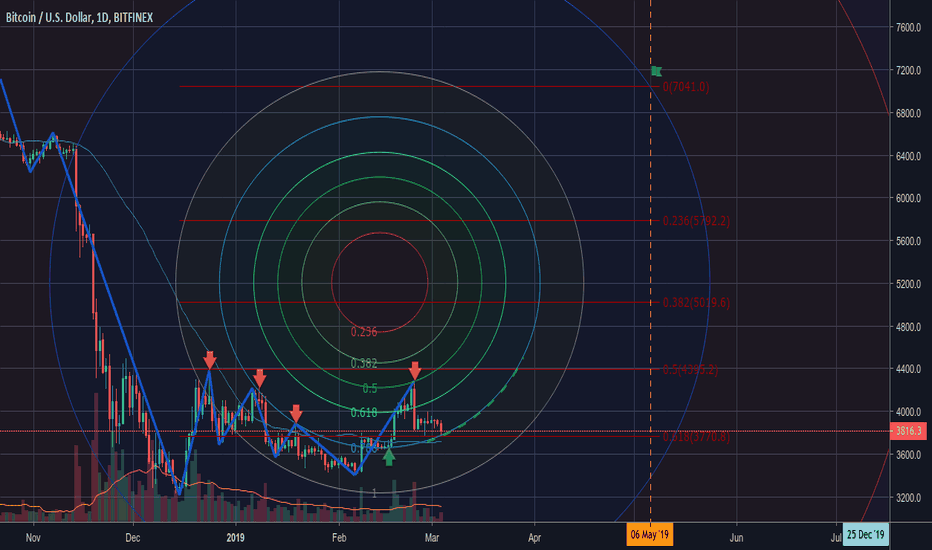The image size is (932, 550).
Task: Click the Apr label on time axis
Action: click(534, 538)
